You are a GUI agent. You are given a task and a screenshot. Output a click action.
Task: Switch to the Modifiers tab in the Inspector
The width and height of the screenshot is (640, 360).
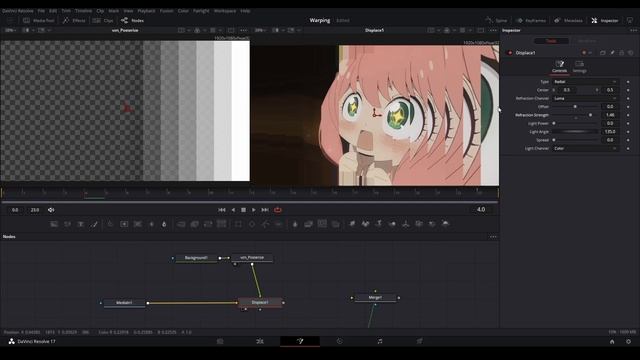tap(587, 41)
